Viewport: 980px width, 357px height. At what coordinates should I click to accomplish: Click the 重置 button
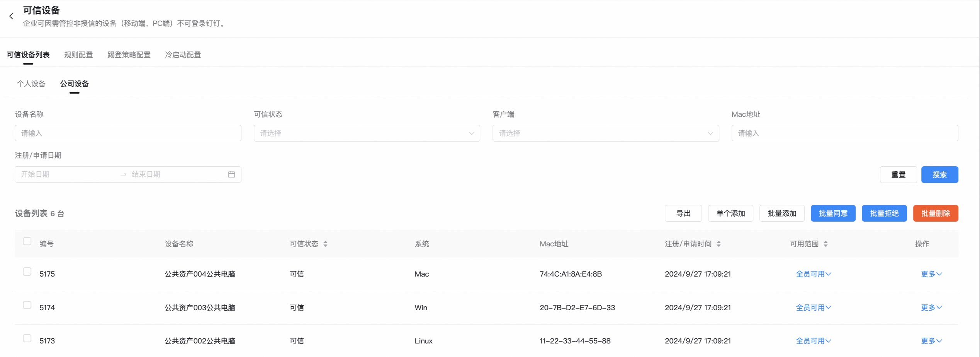pos(898,174)
